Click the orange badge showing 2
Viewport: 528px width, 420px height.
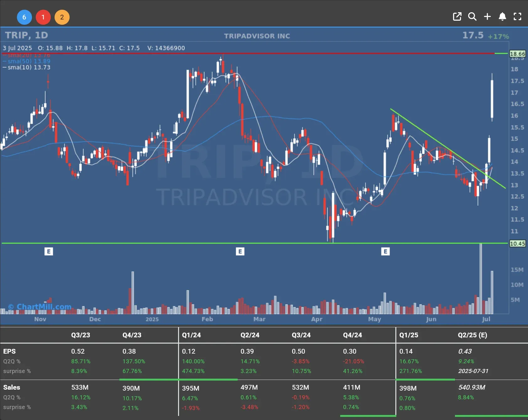(x=62, y=17)
